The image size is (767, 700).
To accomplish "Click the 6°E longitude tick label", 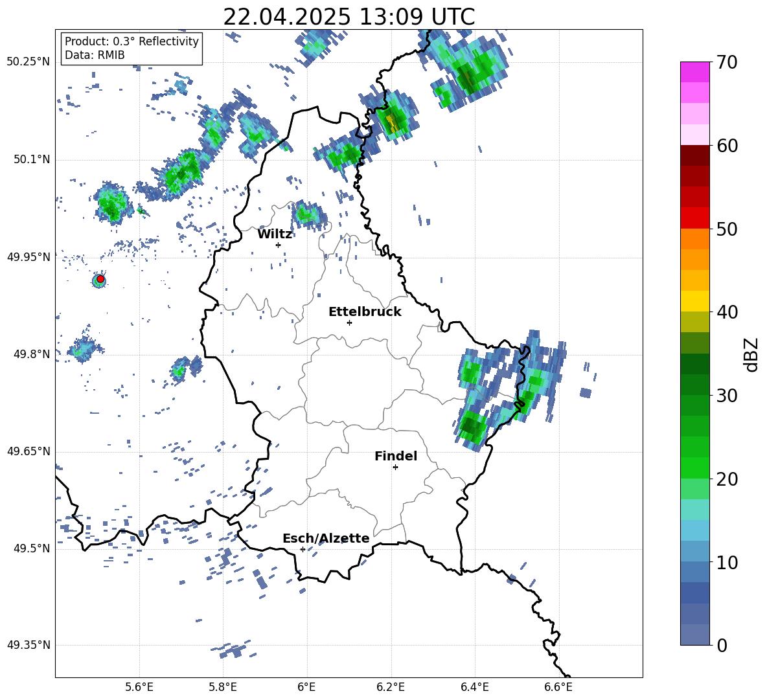I will tap(306, 687).
